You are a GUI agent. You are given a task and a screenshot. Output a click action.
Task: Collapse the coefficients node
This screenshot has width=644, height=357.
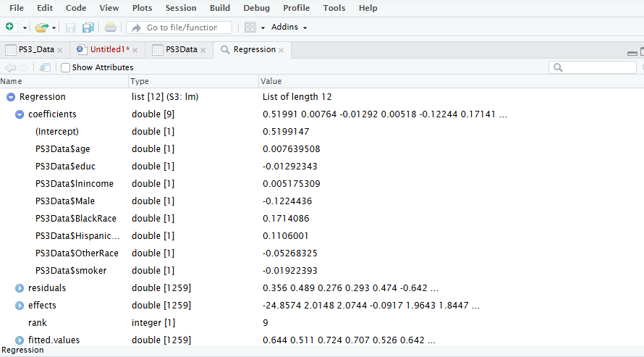20,114
